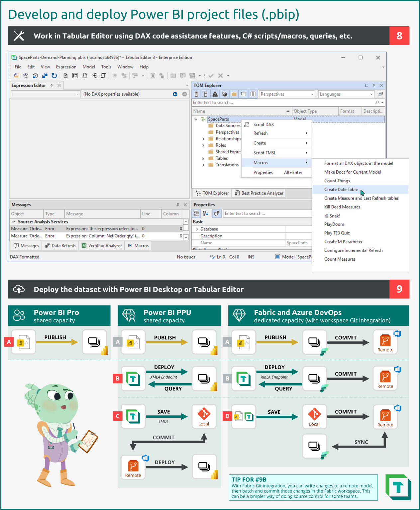This screenshot has width=420, height=510.
Task: Click the TOM Explorer search field
Action: coord(283,103)
